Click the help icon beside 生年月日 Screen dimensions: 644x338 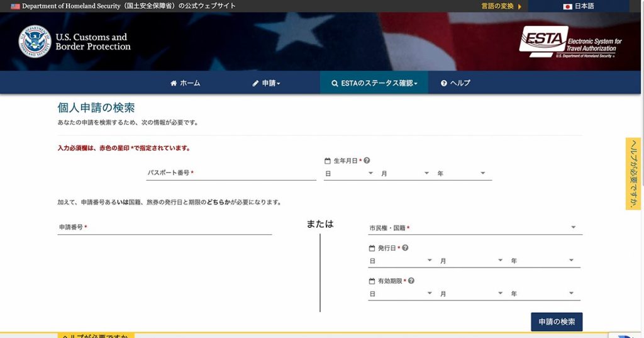[367, 161]
